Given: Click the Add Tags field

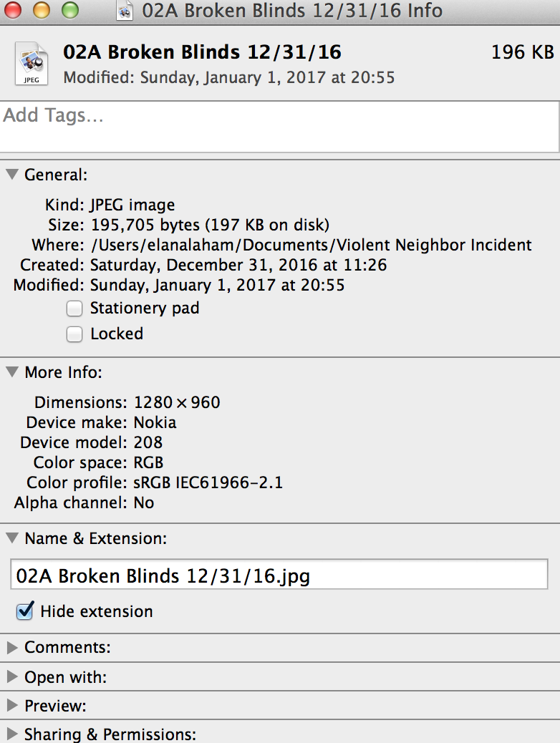Looking at the screenshot, I should (280, 127).
